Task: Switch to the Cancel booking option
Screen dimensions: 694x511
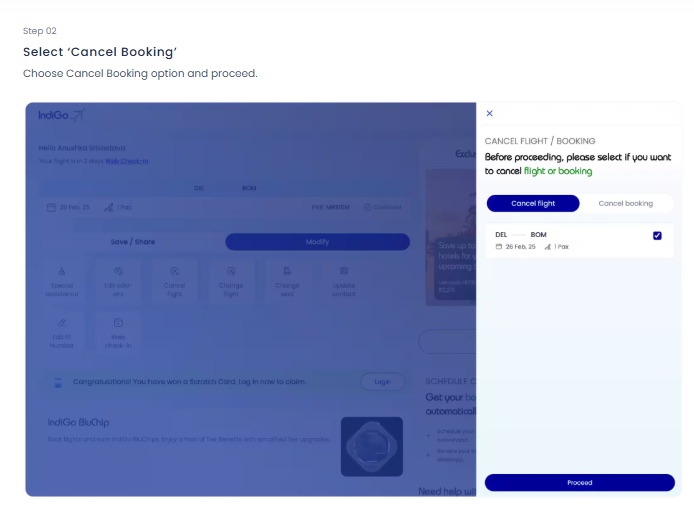Action: (x=625, y=203)
